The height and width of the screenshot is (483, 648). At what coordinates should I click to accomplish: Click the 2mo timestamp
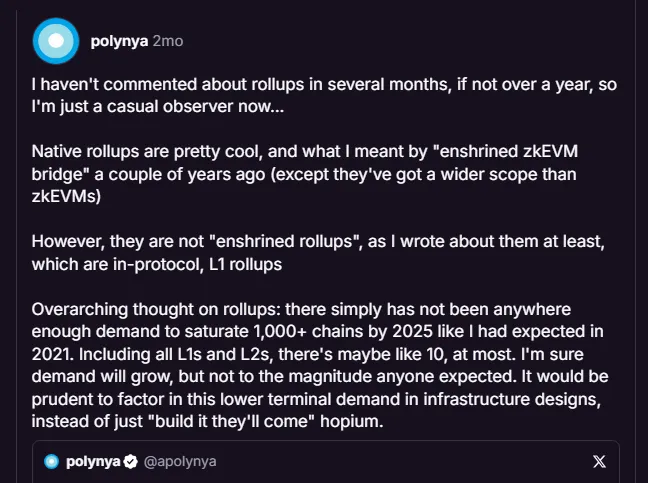click(x=168, y=41)
